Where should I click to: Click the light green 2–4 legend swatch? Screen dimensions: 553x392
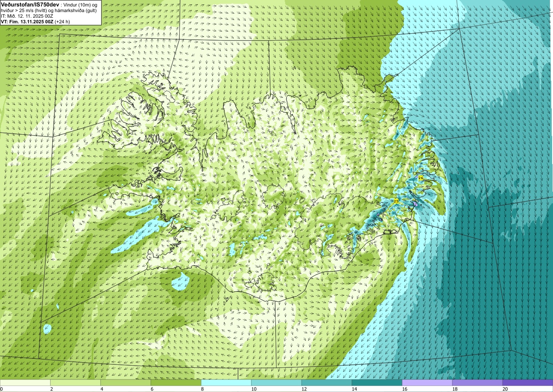(x=76, y=383)
